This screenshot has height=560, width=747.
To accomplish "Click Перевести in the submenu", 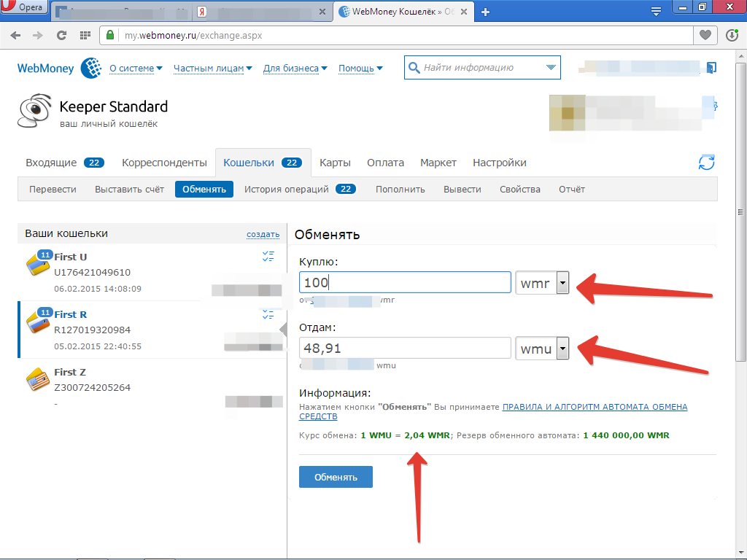I will 53,190.
